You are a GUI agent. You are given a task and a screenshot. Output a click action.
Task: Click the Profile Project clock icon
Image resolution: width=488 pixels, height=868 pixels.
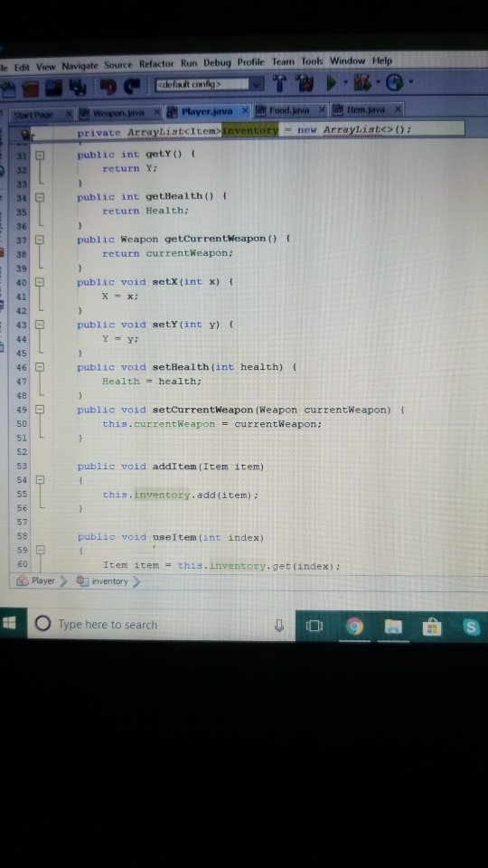pos(395,83)
